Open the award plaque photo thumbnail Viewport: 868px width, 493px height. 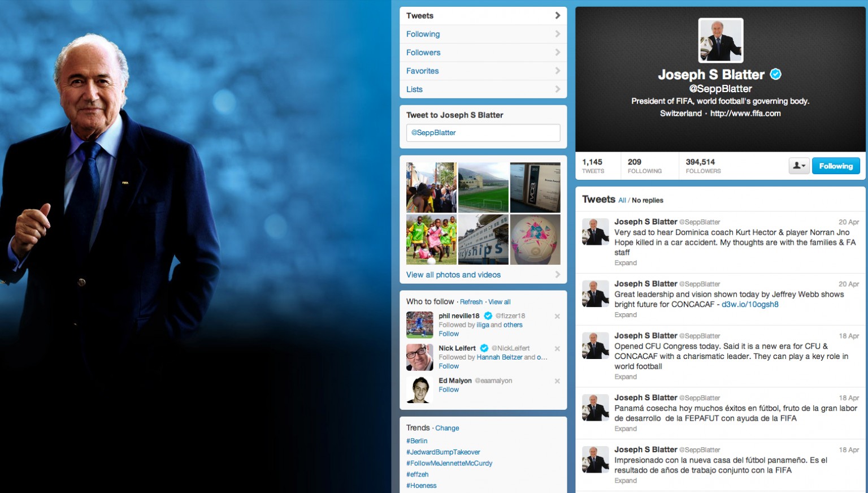point(535,188)
